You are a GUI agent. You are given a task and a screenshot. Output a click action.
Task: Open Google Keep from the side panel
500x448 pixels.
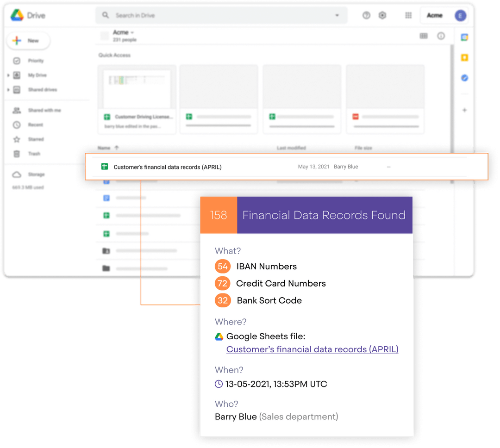pyautogui.click(x=464, y=57)
